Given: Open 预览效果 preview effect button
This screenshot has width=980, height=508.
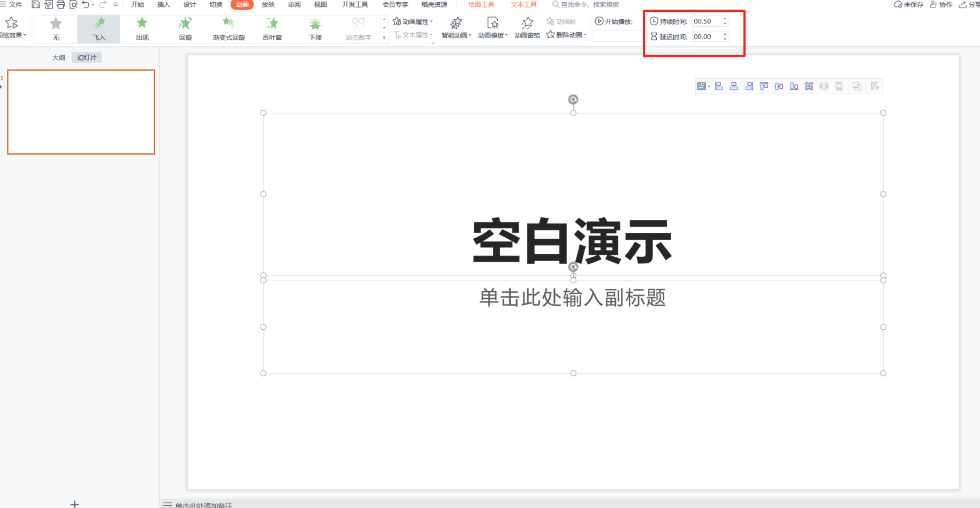Looking at the screenshot, I should coord(12,28).
